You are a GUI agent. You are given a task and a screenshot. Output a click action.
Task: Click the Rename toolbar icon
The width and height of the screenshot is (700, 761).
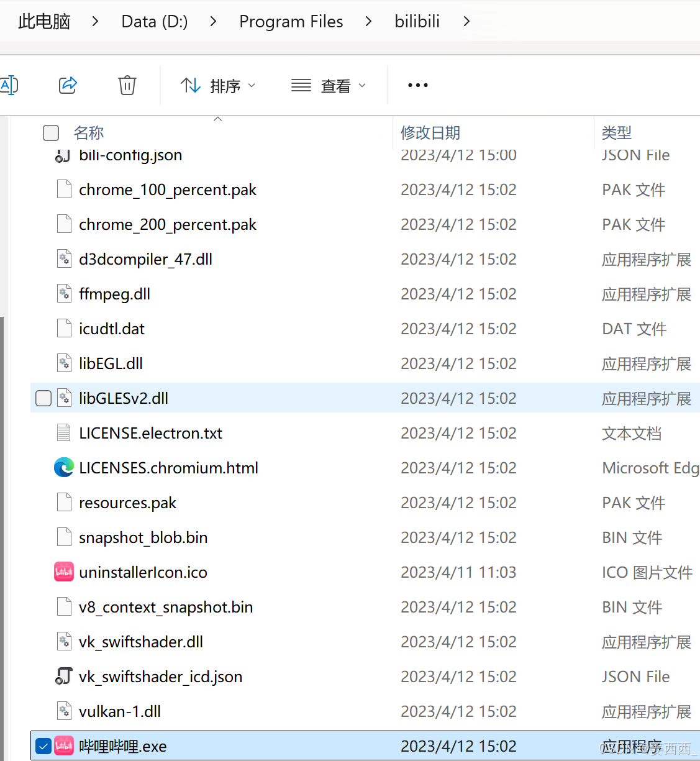pyautogui.click(x=9, y=85)
